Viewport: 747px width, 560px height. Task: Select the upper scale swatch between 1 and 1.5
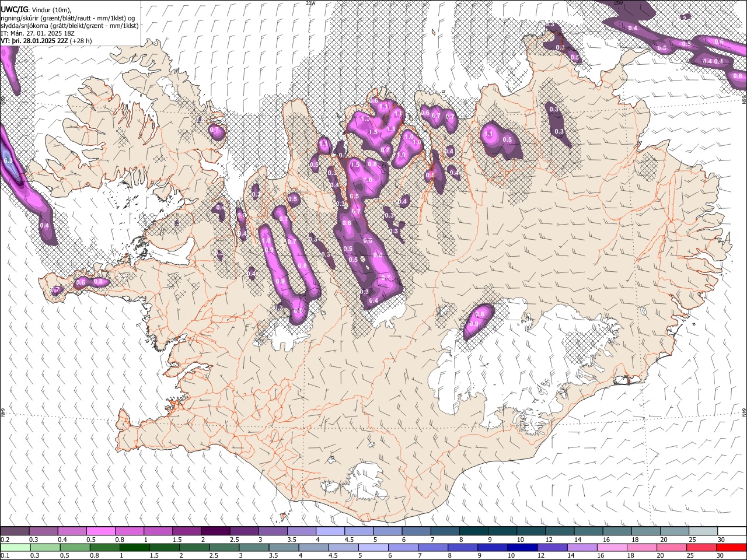tap(158, 531)
